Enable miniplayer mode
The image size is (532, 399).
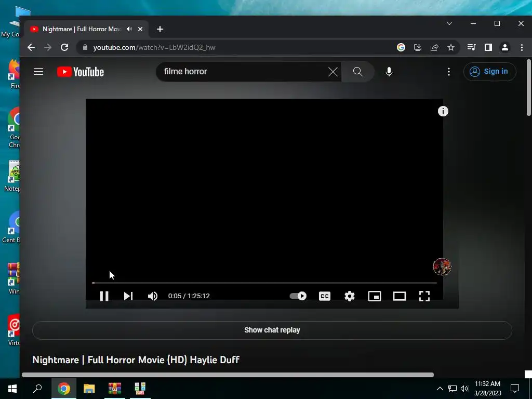[x=375, y=296]
